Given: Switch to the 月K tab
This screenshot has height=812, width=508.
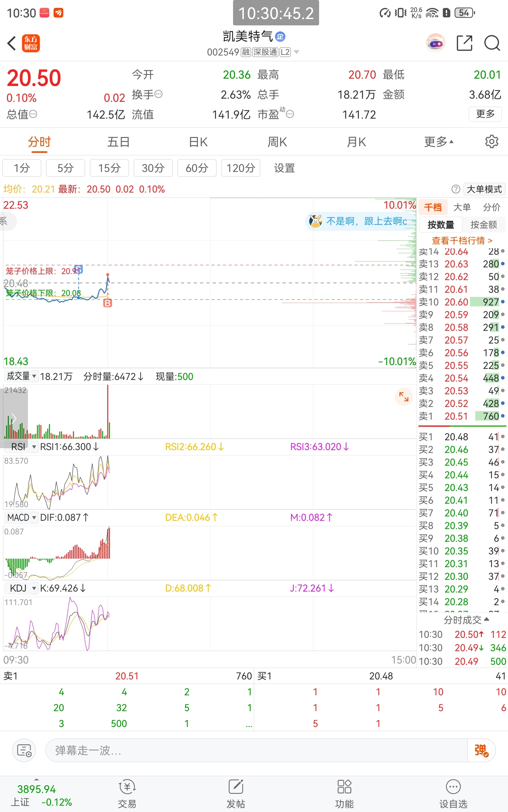Looking at the screenshot, I should pos(356,141).
